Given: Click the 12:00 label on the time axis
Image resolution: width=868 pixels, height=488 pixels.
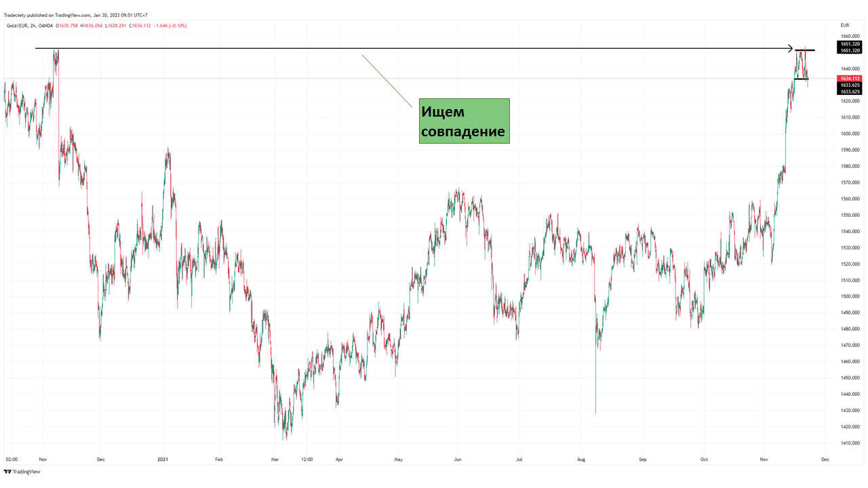Looking at the screenshot, I should click(307, 459).
